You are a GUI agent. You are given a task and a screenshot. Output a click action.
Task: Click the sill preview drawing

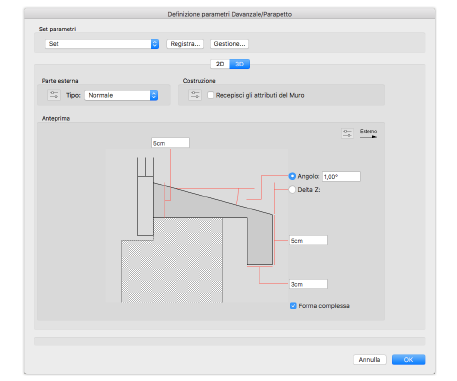(197, 226)
